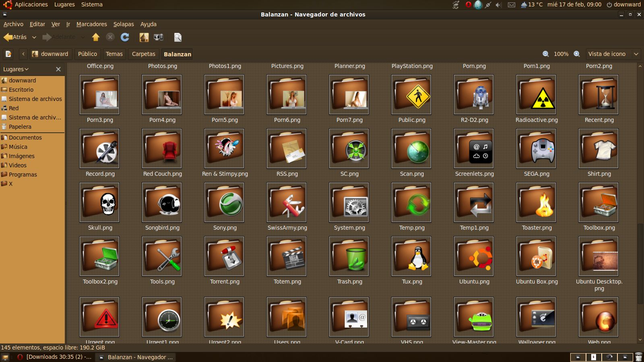This screenshot has width=644, height=362.
Task: Open the Ver menu
Action: (x=56, y=24)
